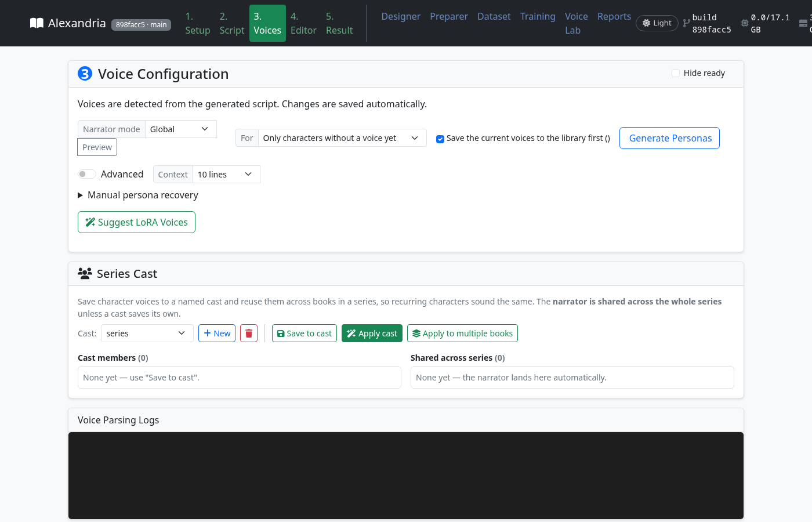Screen dimensions: 812x522
Task: Go to the 5. Result step tab
Action: [339, 23]
